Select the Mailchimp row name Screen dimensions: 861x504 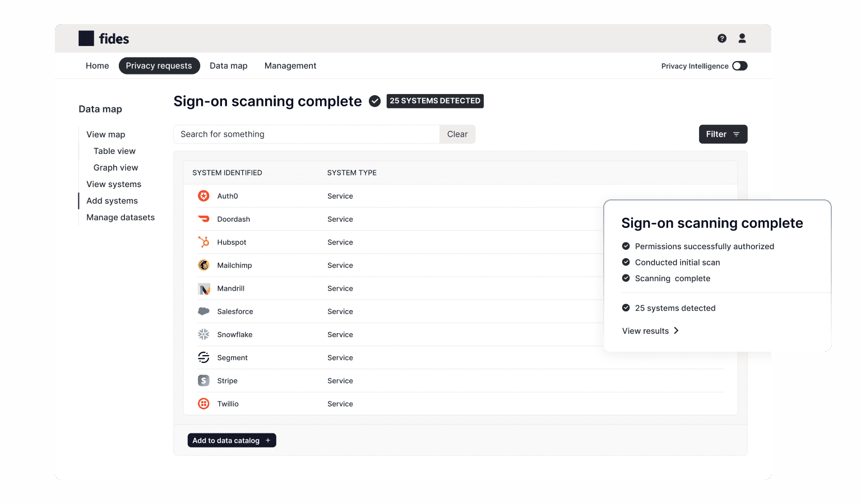(x=234, y=265)
